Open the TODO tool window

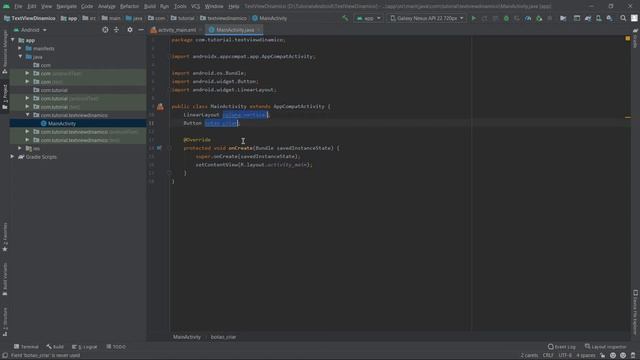pos(116,347)
